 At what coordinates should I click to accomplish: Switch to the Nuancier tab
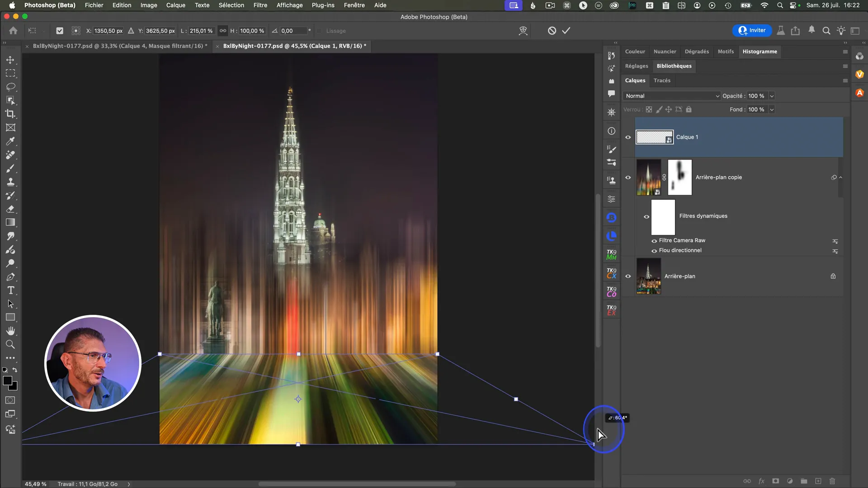pyautogui.click(x=665, y=52)
